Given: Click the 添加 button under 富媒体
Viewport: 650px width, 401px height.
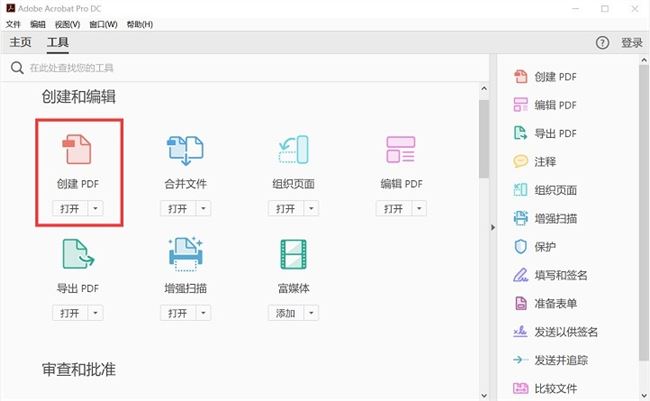Looking at the screenshot, I should click(x=285, y=313).
